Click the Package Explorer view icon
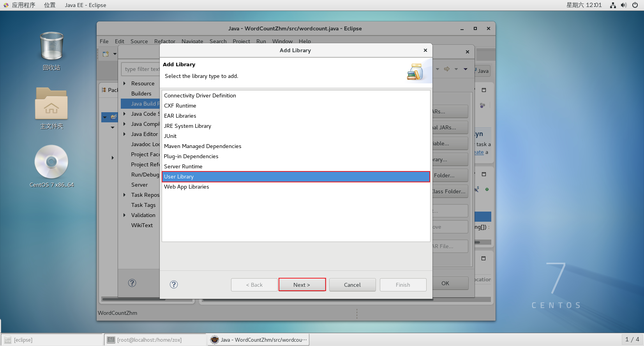Image resolution: width=644 pixels, height=346 pixels. click(x=104, y=90)
